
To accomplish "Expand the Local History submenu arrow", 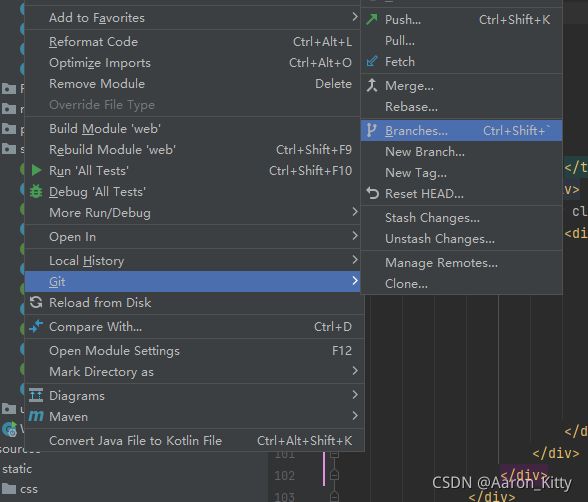I will pos(355,259).
